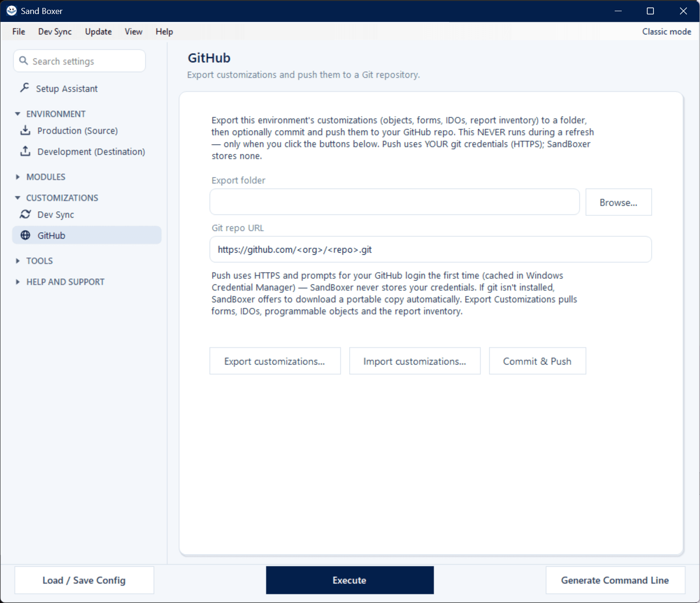Viewport: 700px width, 603px height.
Task: Click the Browse... button
Action: point(618,202)
